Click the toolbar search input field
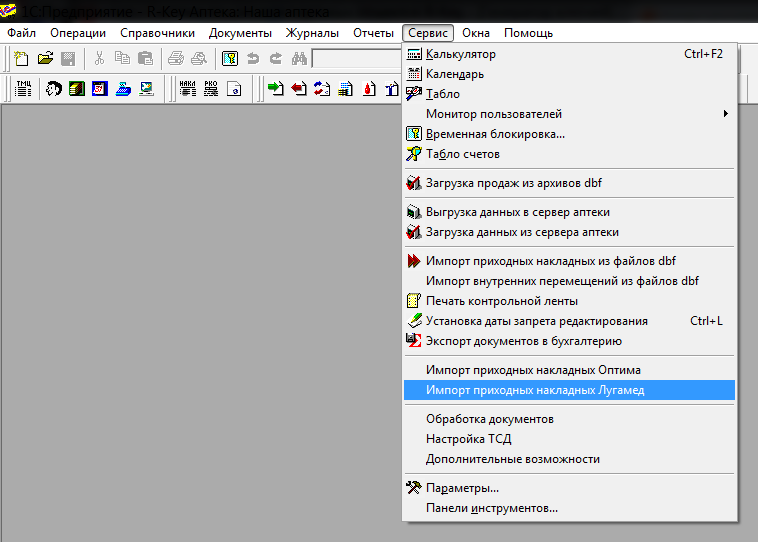758x542 pixels. [x=355, y=59]
